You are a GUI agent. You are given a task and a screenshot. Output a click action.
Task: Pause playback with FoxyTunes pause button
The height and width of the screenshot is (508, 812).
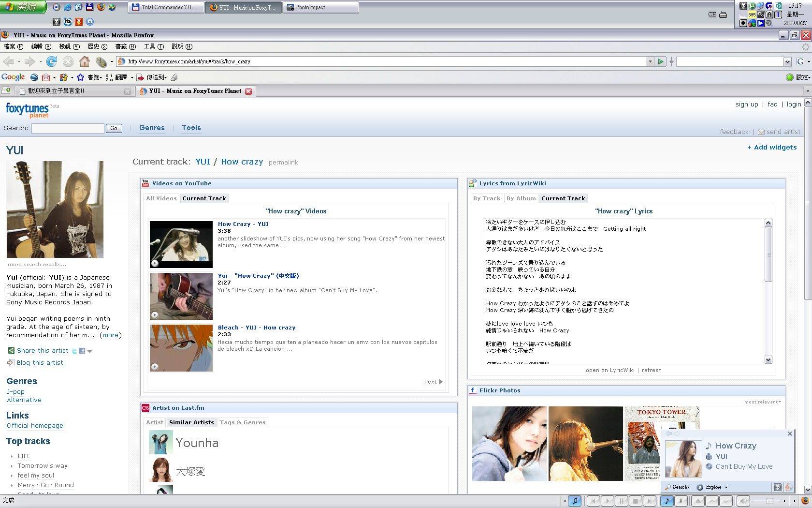click(622, 501)
